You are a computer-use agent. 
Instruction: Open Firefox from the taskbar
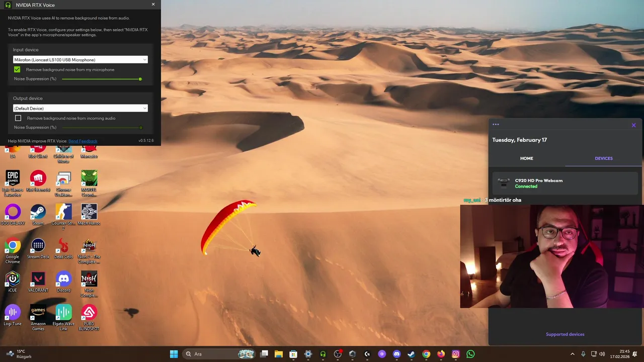coord(441,354)
